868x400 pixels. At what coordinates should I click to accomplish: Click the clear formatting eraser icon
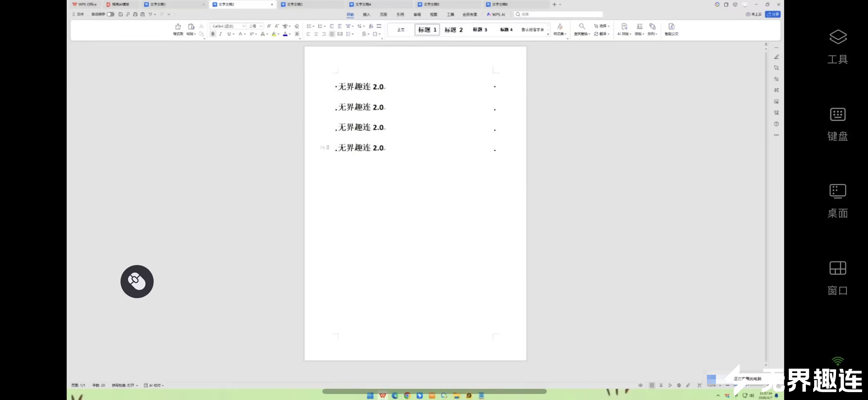(297, 26)
